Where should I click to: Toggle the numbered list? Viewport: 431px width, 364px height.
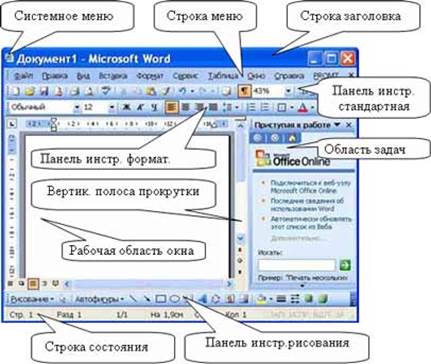coord(251,108)
